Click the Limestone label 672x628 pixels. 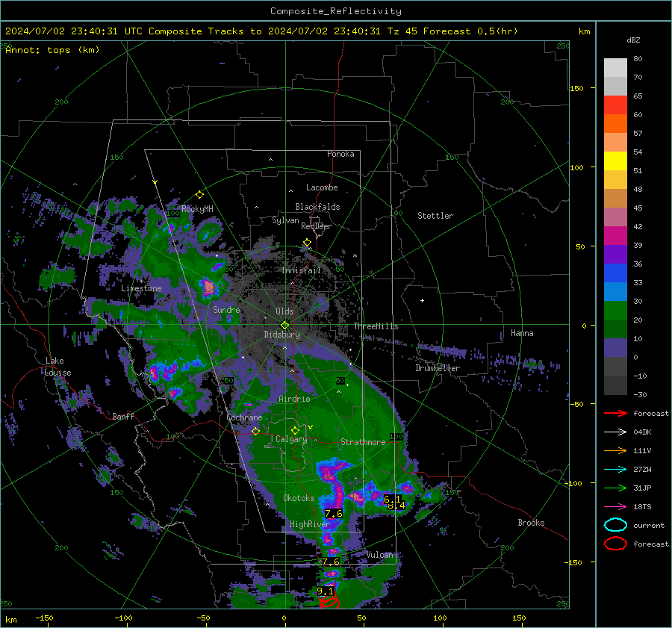(x=141, y=288)
